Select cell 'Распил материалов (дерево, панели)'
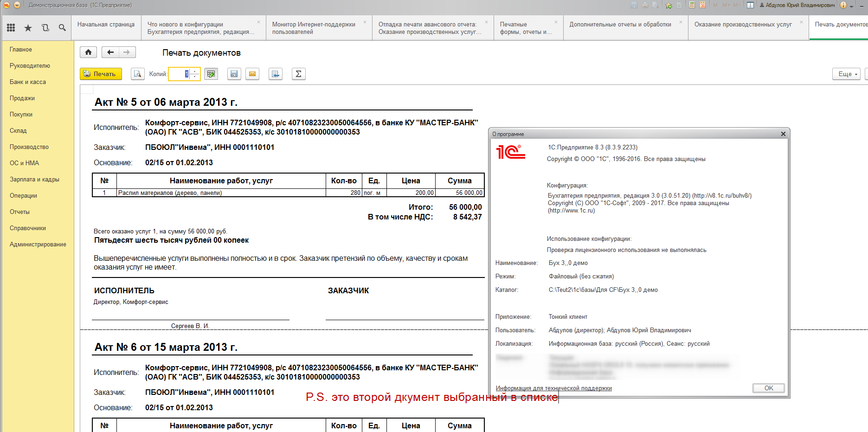 [221, 193]
